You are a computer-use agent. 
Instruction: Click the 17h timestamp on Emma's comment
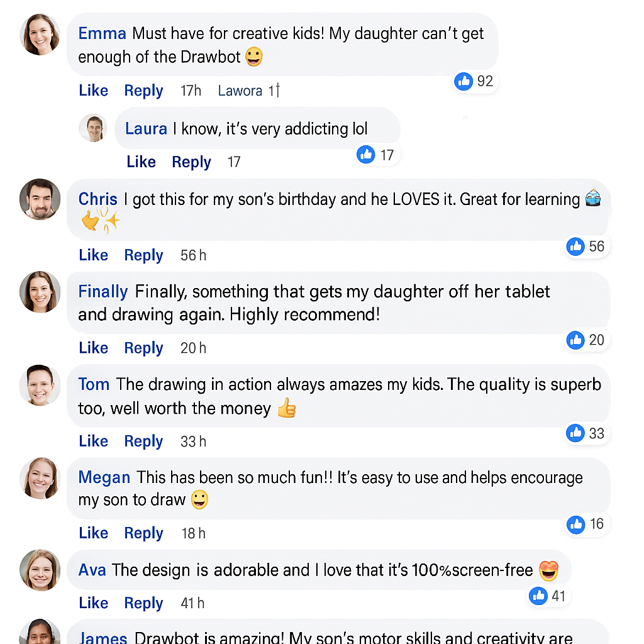(x=191, y=91)
